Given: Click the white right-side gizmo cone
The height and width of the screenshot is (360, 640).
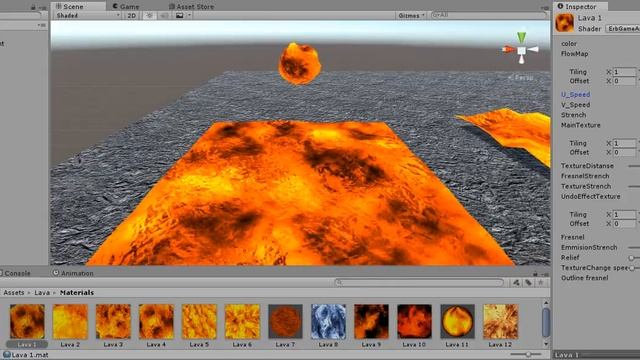Looking at the screenshot, I should tap(533, 50).
